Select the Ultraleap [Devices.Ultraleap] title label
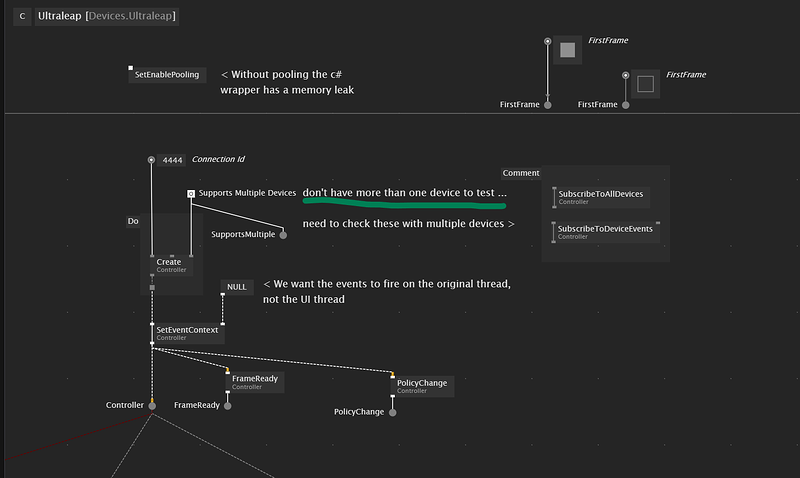800x478 pixels. point(107,16)
